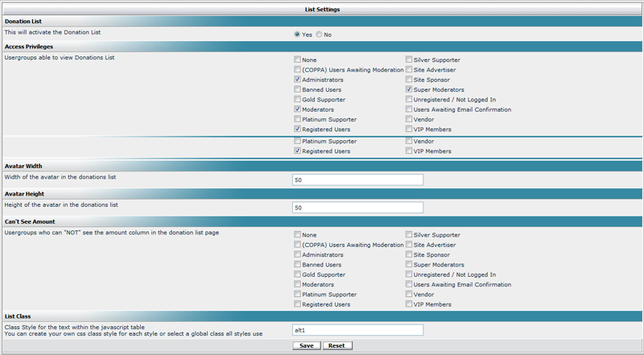
Task: Click the Donation List section heading
Action: pos(23,22)
